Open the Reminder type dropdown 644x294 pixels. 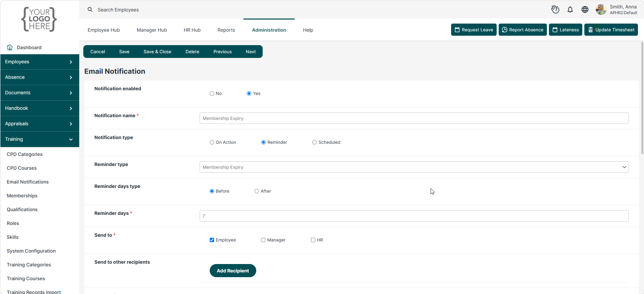click(x=414, y=167)
